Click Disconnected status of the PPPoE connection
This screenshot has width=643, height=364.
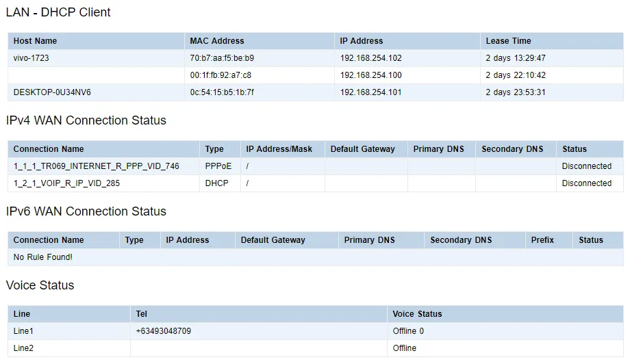click(586, 166)
